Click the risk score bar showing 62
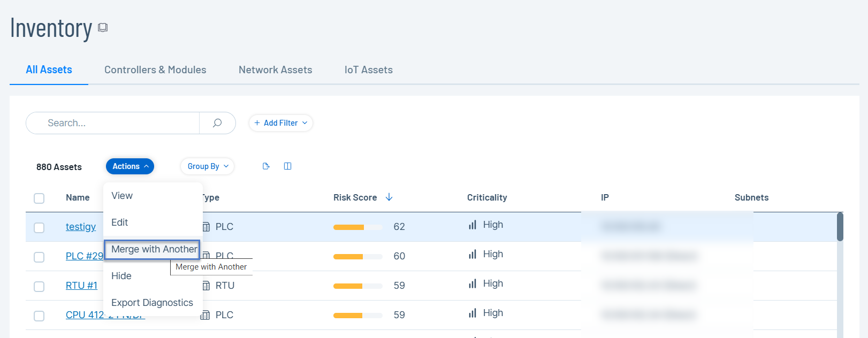Viewport: 868px width, 338px height. [357, 227]
